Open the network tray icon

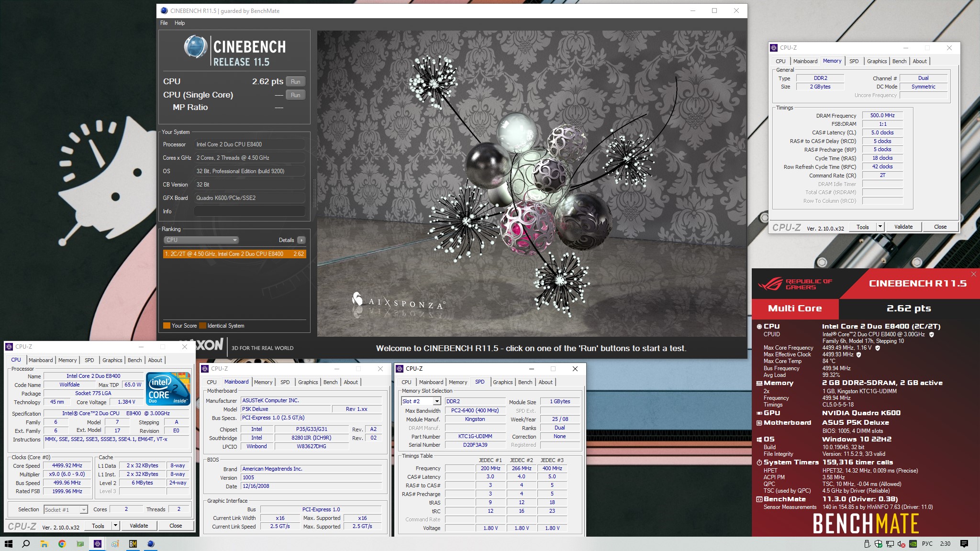click(890, 544)
